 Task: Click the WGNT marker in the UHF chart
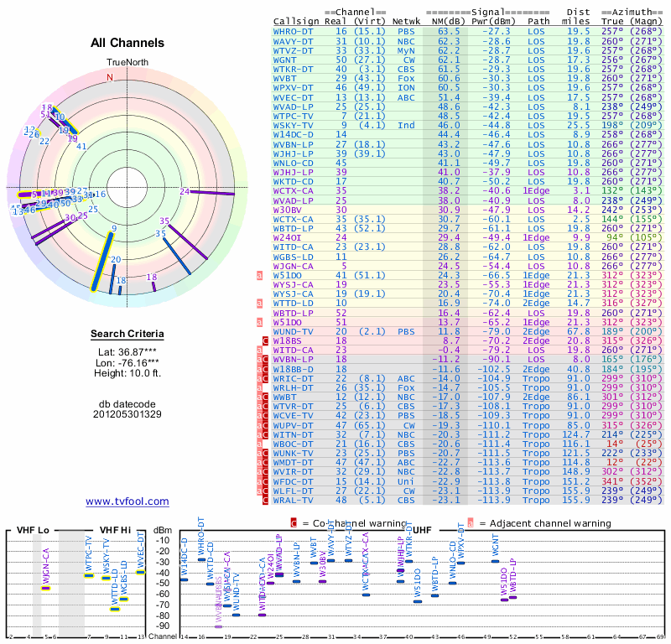click(x=495, y=562)
